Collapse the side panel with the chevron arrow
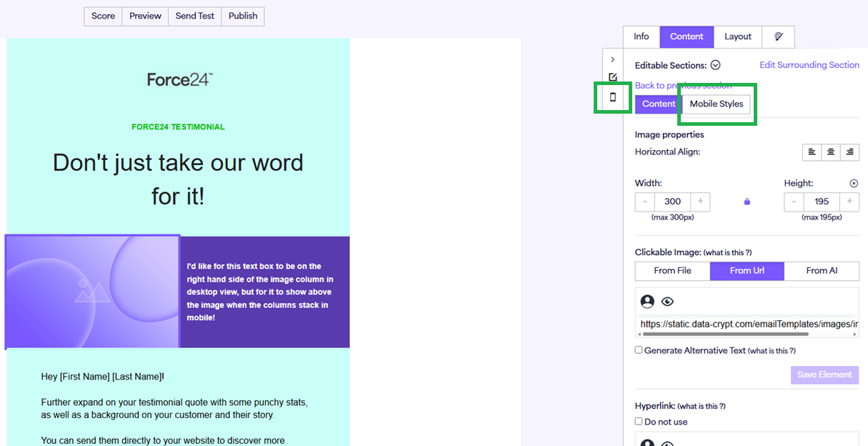Screen dimensions: 868x446 tap(613, 59)
